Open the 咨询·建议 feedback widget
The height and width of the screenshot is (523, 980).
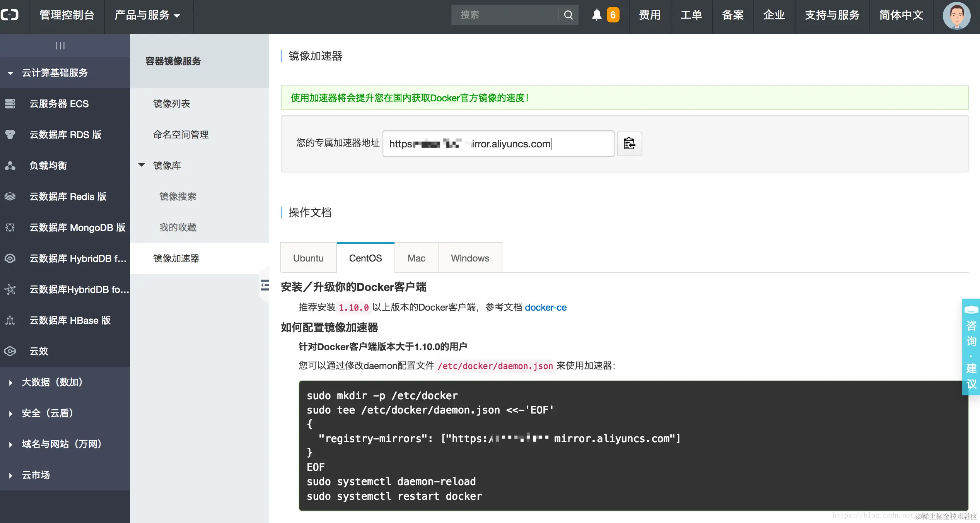coord(971,347)
